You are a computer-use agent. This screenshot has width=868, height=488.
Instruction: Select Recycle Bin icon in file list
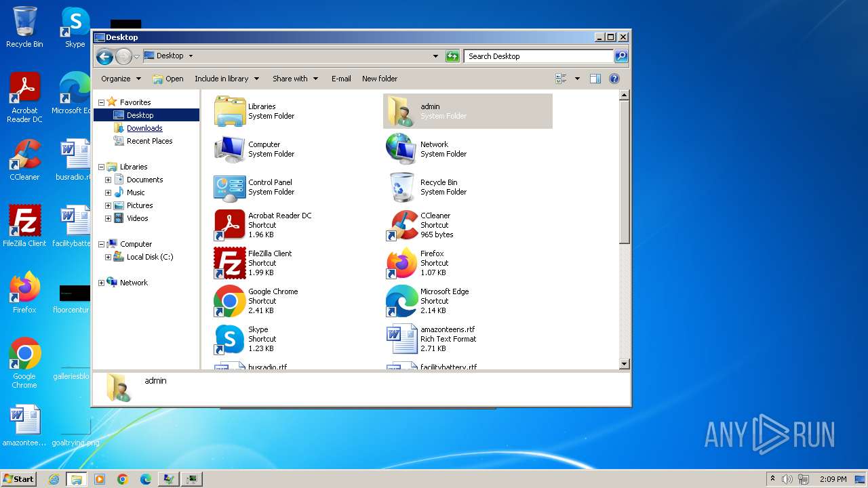(402, 187)
